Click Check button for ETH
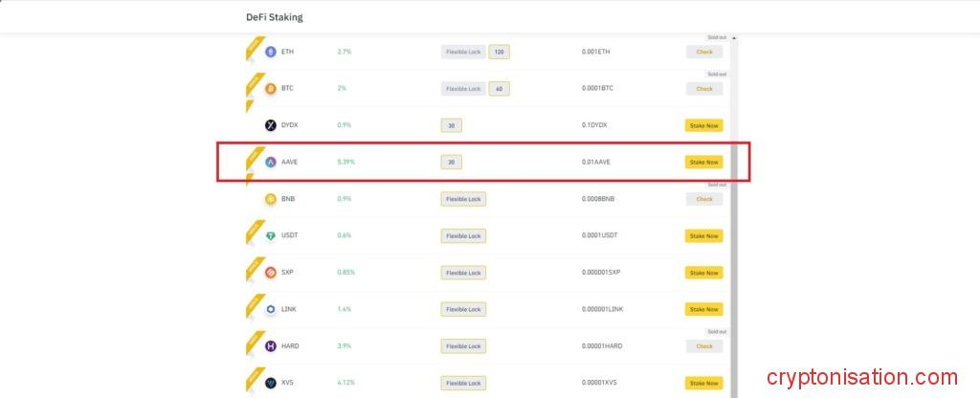Image resolution: width=980 pixels, height=398 pixels. coord(704,52)
